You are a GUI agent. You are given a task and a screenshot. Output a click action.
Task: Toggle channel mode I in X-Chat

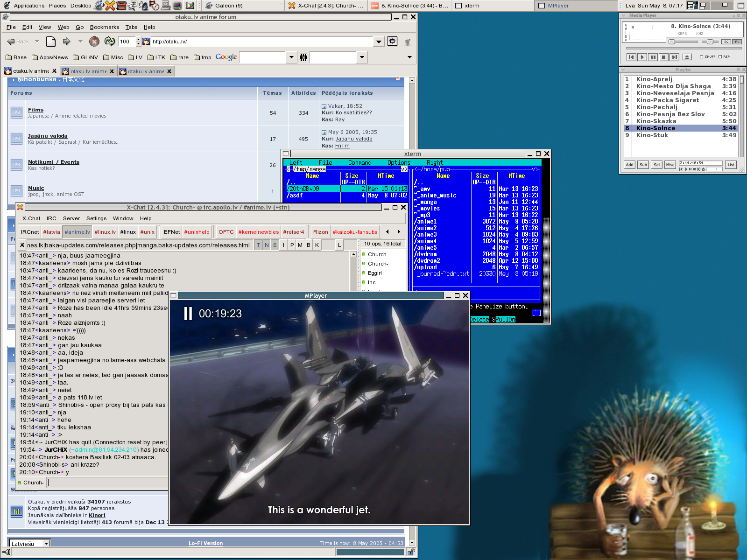click(283, 245)
